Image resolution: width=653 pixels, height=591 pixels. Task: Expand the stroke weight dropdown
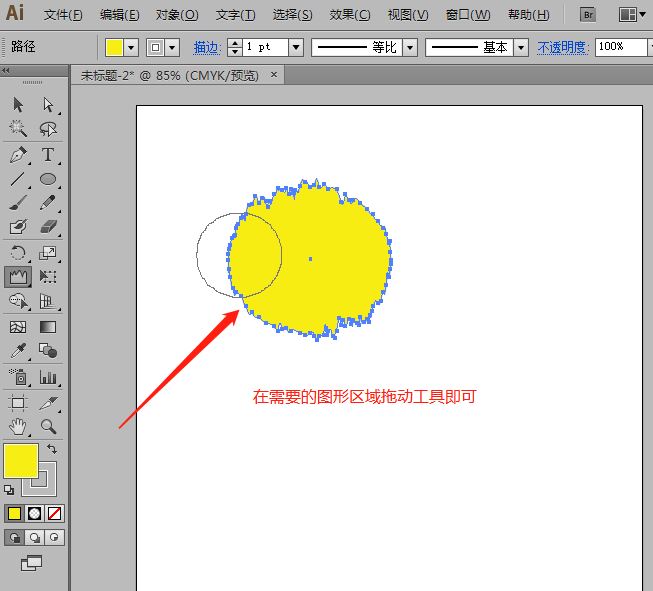(x=296, y=48)
